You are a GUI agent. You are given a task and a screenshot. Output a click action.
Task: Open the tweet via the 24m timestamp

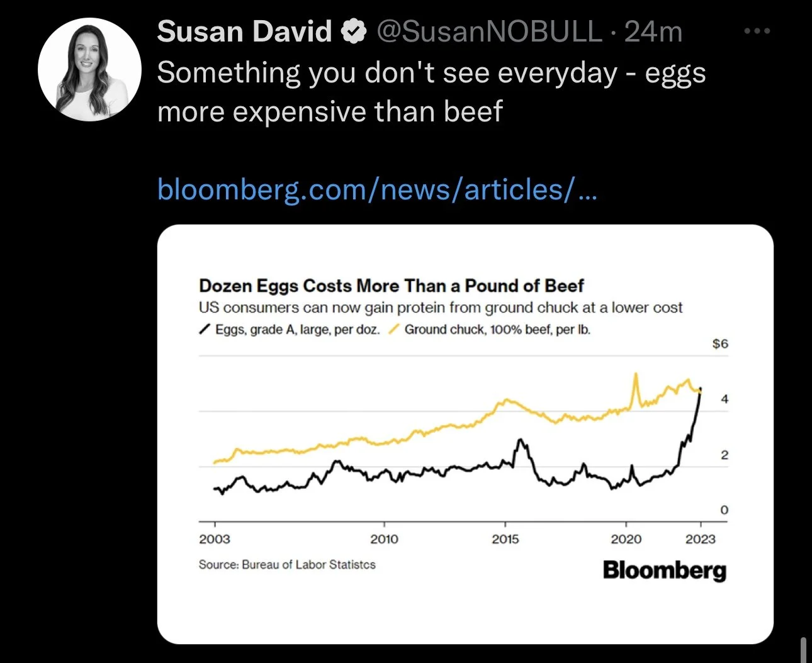(653, 31)
